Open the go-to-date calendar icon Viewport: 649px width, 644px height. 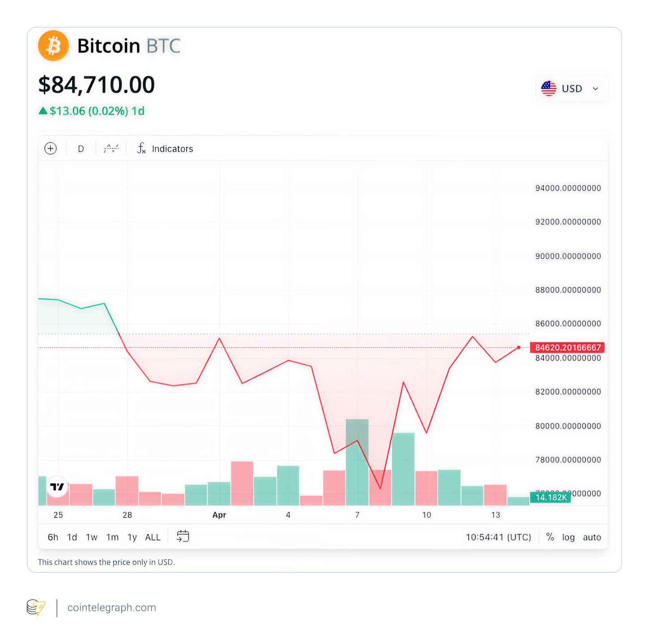183,536
